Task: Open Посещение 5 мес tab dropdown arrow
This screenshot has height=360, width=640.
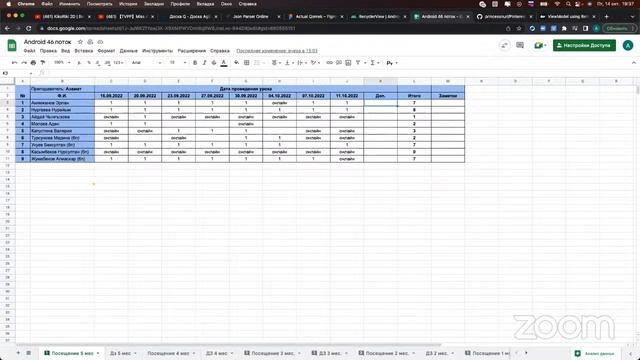Action: [x=98, y=353]
